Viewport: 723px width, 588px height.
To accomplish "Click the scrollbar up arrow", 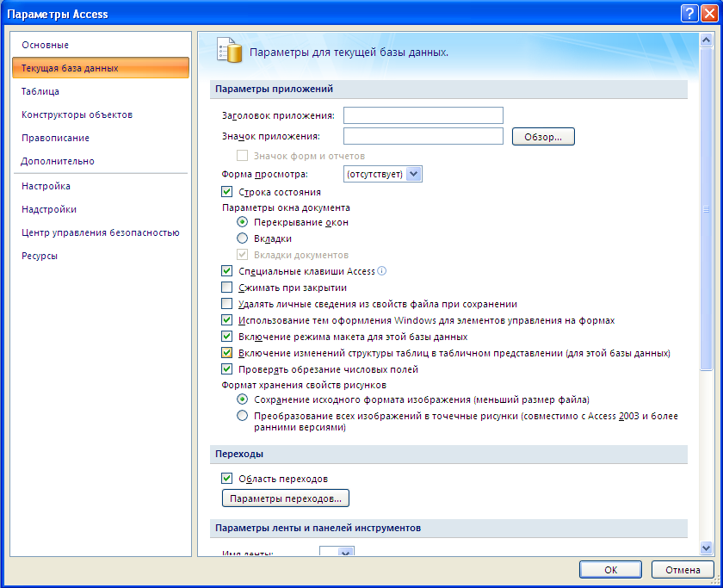I will [706, 40].
